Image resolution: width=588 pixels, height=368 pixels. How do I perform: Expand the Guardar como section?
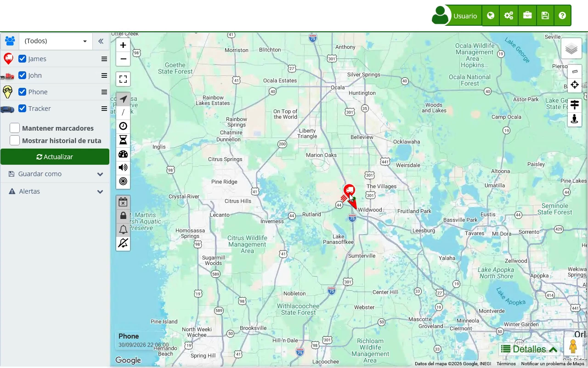[x=55, y=174]
